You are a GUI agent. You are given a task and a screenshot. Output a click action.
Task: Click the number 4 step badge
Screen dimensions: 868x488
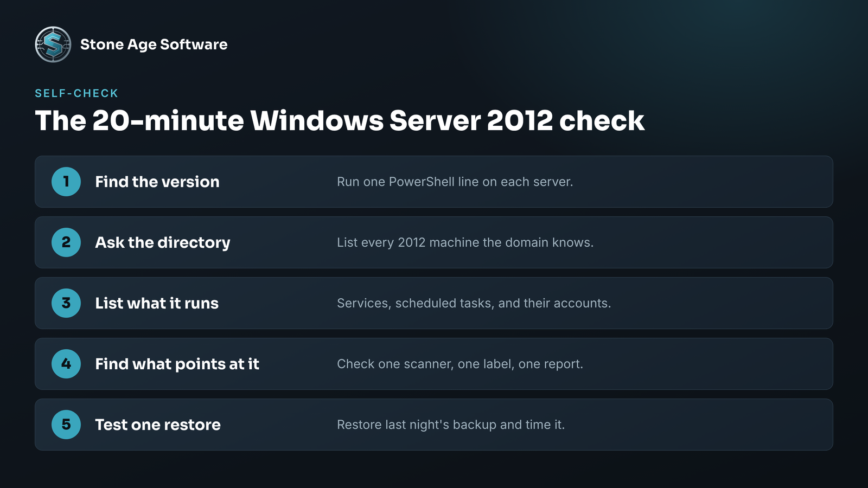[x=66, y=364]
